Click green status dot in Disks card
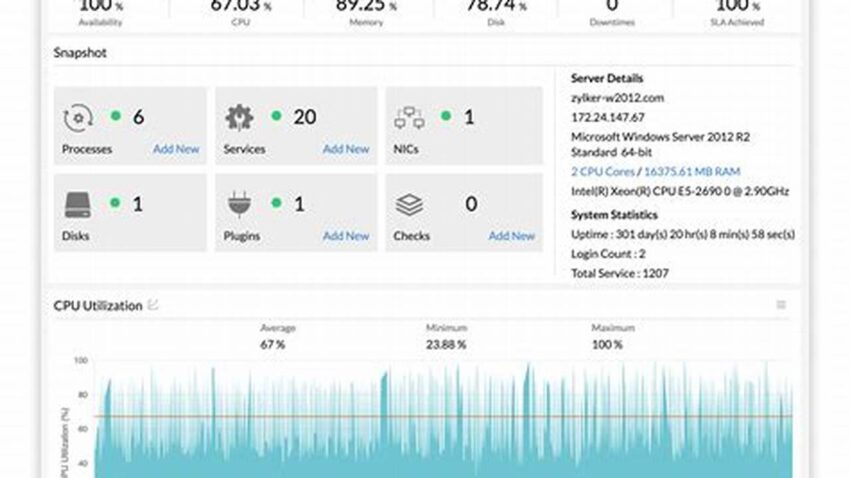 click(x=115, y=203)
